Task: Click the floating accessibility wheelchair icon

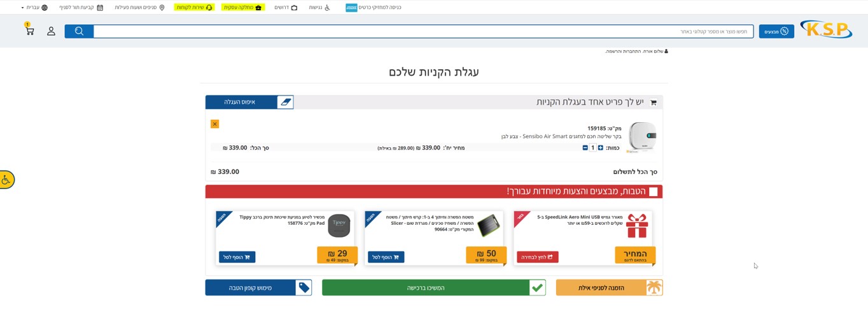Action: (x=6, y=180)
